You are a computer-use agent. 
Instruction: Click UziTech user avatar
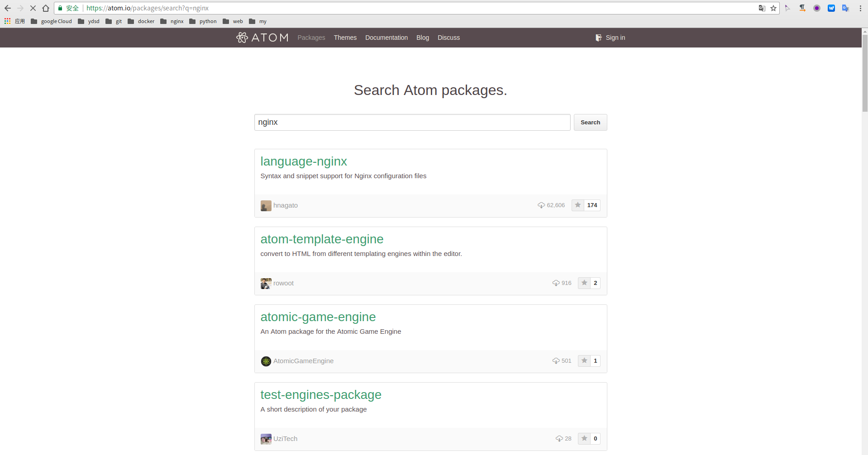click(266, 439)
